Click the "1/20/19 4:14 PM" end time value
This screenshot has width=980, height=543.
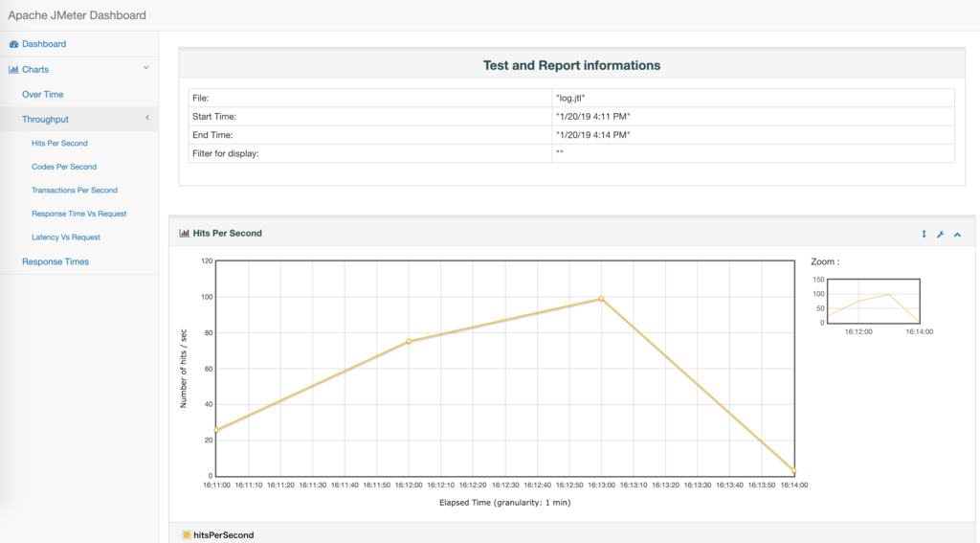coord(592,135)
